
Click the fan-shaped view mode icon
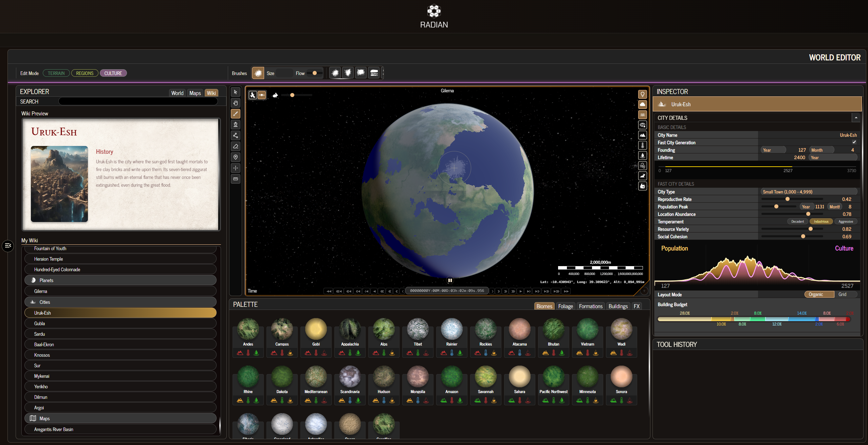[x=253, y=95]
